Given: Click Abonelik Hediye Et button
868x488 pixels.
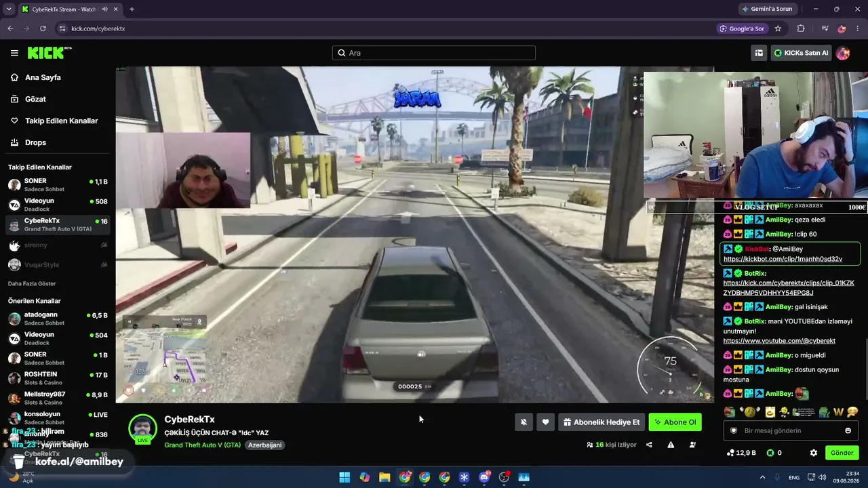Looking at the screenshot, I should click(x=601, y=422).
